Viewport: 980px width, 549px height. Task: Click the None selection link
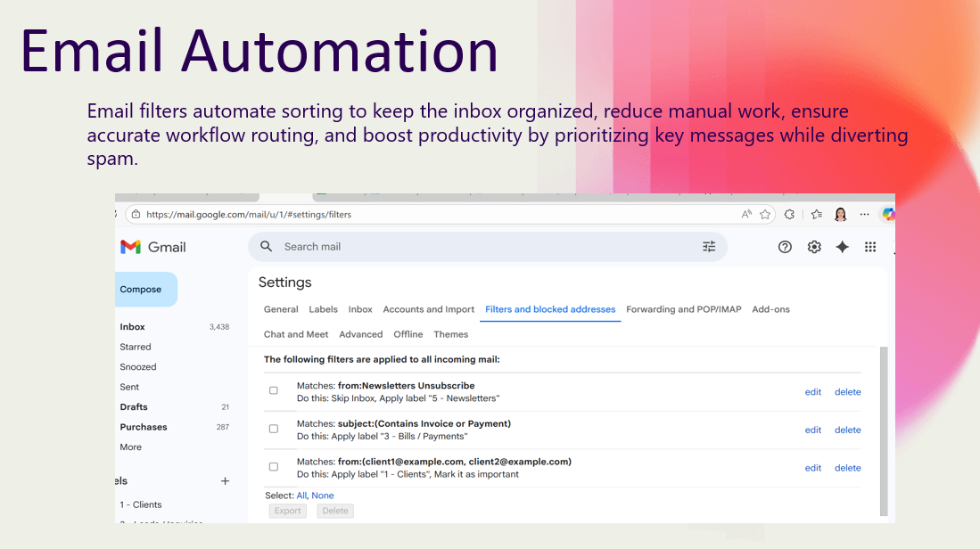click(323, 496)
